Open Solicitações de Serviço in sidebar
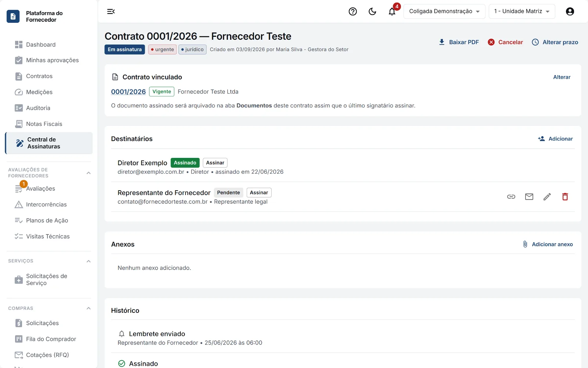Viewport: 588px width, 368px height. (49, 280)
